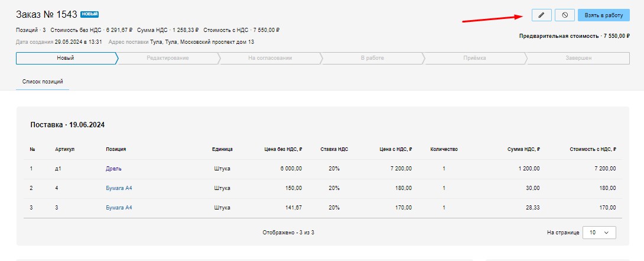644x261 pixels.
Task: Open the "Дрель" position link
Action: pos(113,169)
